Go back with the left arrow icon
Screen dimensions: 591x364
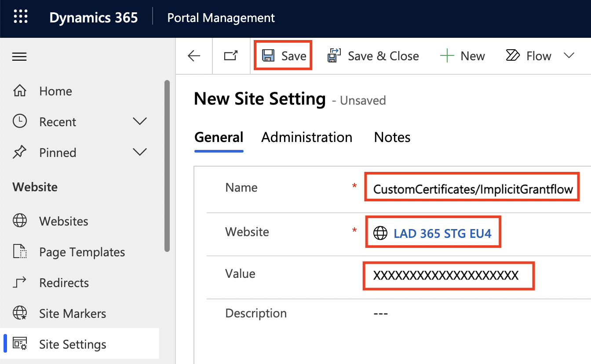194,56
